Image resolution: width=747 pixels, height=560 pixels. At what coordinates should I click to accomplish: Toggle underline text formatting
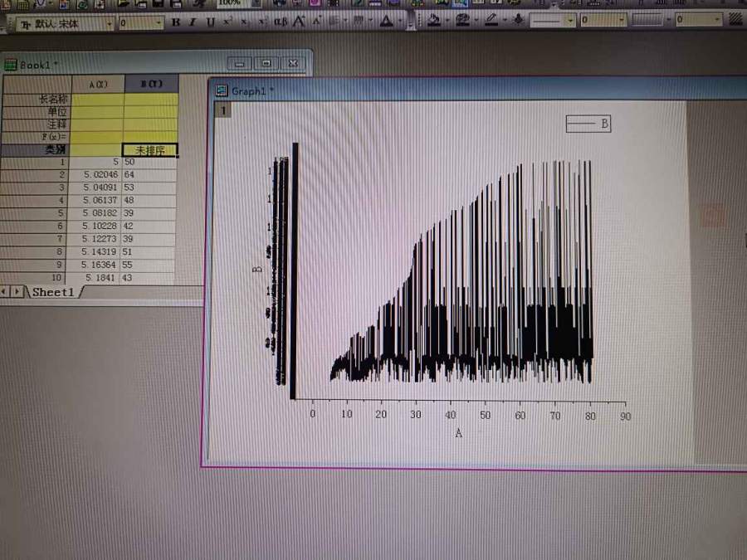[210, 22]
